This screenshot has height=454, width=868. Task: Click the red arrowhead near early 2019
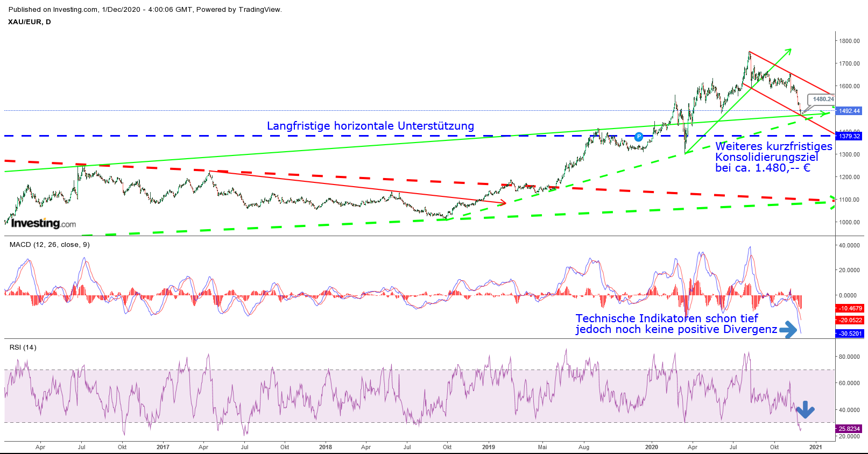point(503,203)
